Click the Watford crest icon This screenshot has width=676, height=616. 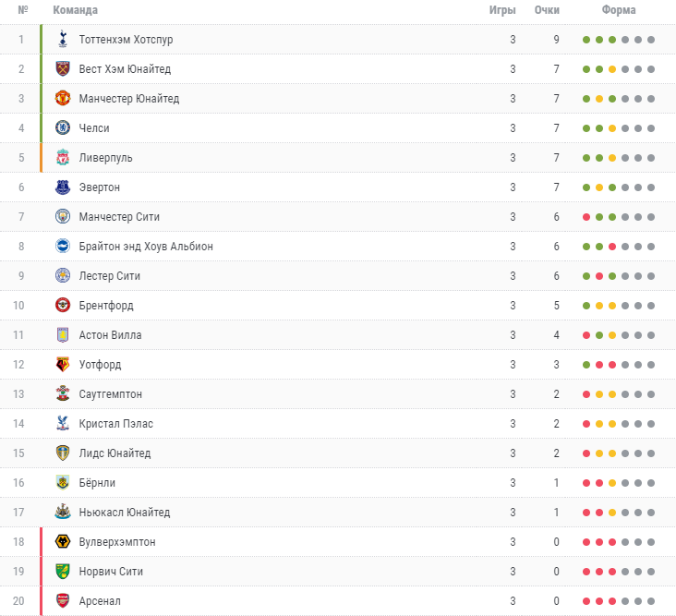click(x=63, y=364)
